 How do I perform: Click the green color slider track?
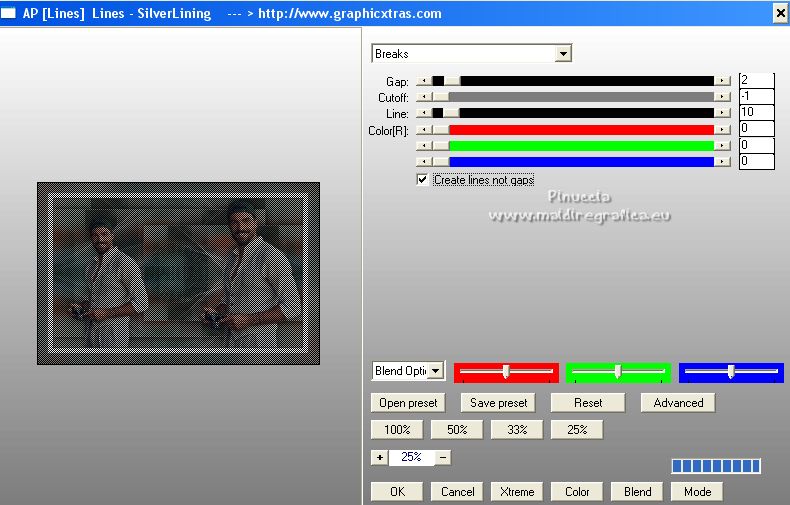573,146
